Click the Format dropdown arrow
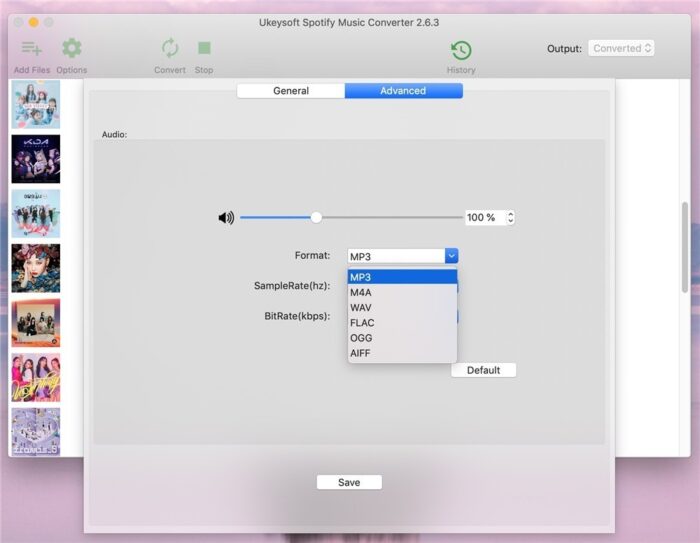This screenshot has height=543, width=700. [x=451, y=256]
